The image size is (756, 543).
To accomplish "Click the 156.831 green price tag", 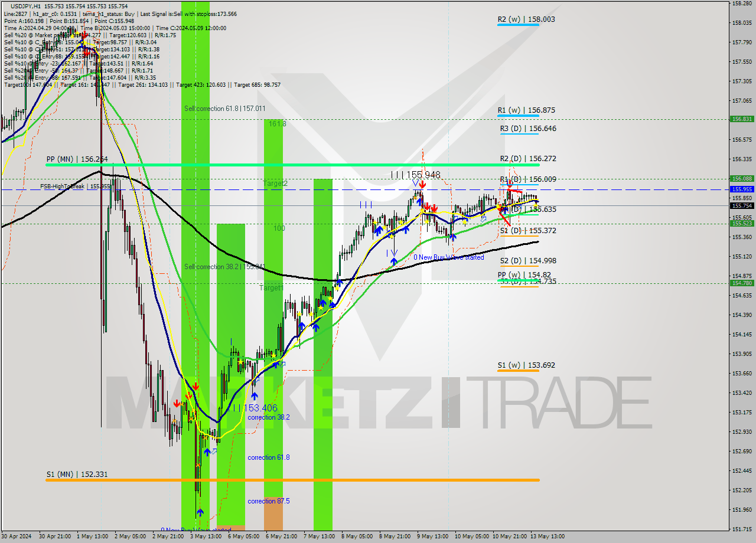I will tap(742, 119).
